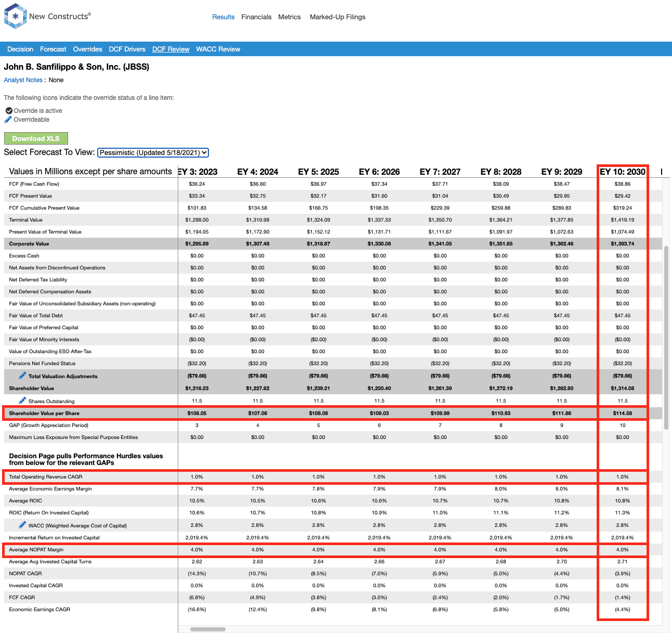Open the Analyst Notes link
This screenshot has height=633, width=672.
23,80
